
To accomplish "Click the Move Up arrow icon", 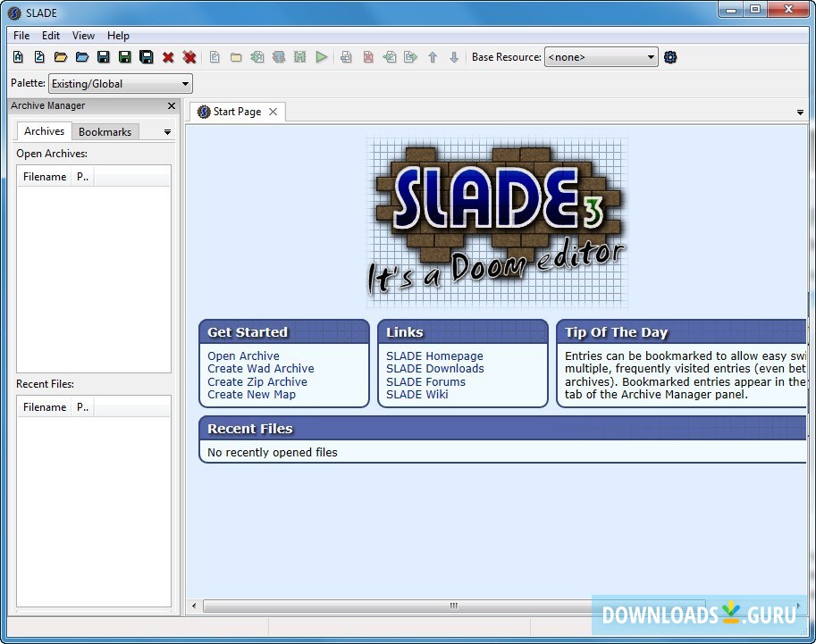I will [433, 57].
